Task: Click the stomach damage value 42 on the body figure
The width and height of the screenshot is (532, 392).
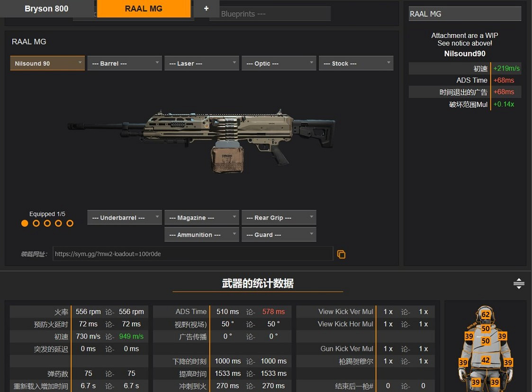Action: point(486,360)
